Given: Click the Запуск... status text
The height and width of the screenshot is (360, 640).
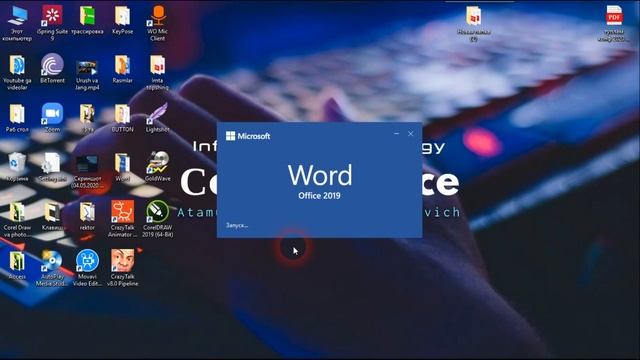Looking at the screenshot, I should pyautogui.click(x=237, y=225).
